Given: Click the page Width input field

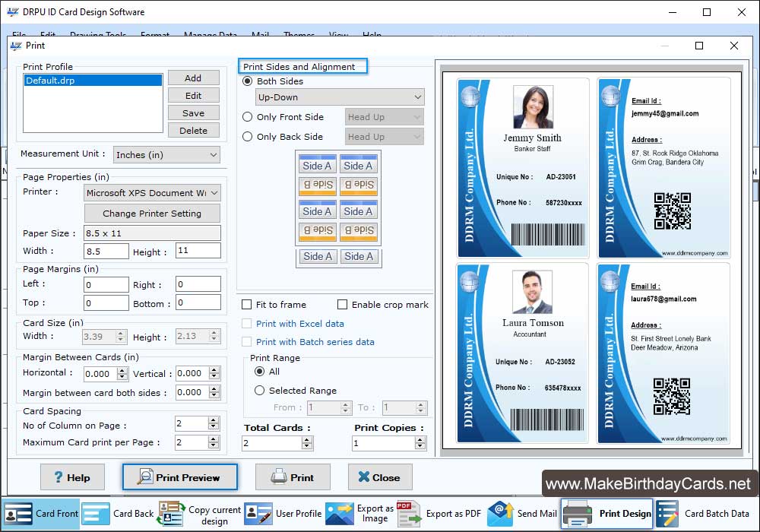Looking at the screenshot, I should [x=106, y=251].
